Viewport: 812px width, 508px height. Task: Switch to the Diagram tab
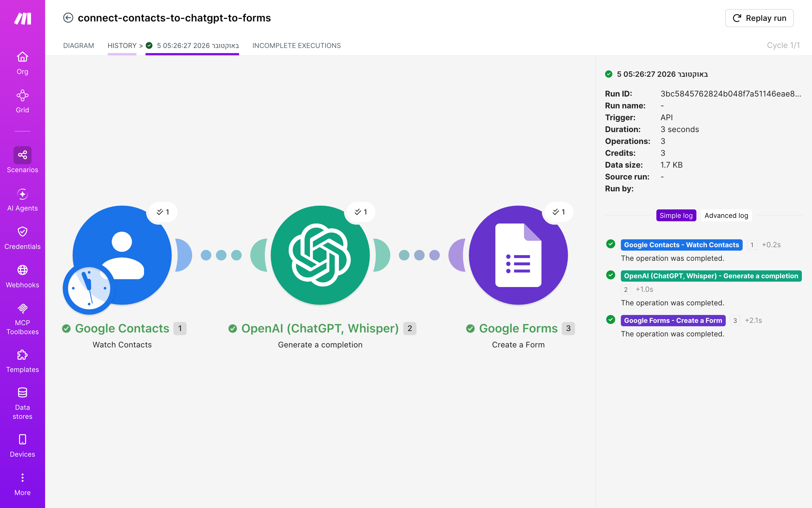78,46
